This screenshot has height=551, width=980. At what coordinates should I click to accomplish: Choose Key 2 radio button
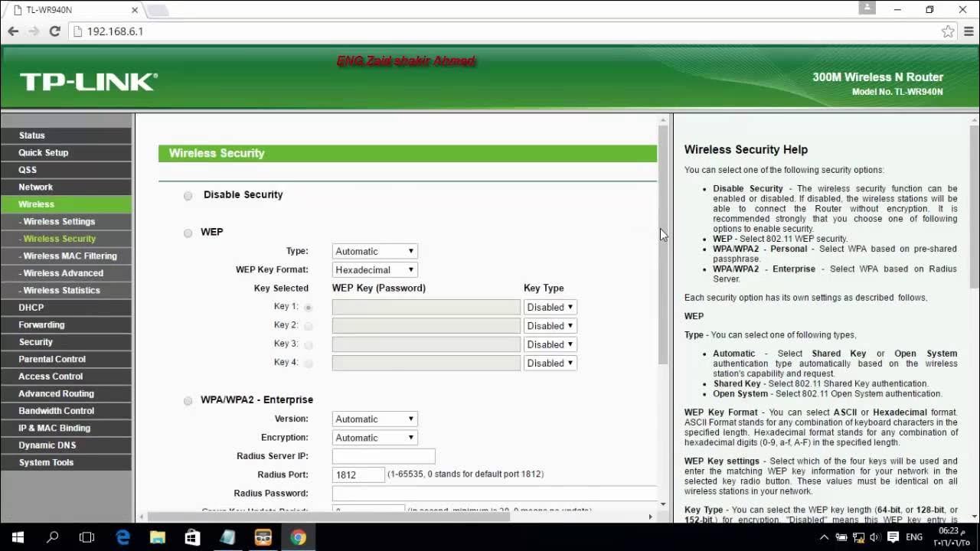pos(309,326)
